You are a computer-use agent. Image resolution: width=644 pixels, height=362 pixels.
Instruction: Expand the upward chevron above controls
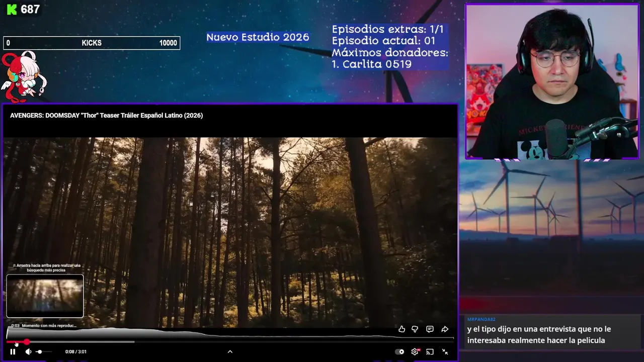tap(230, 351)
